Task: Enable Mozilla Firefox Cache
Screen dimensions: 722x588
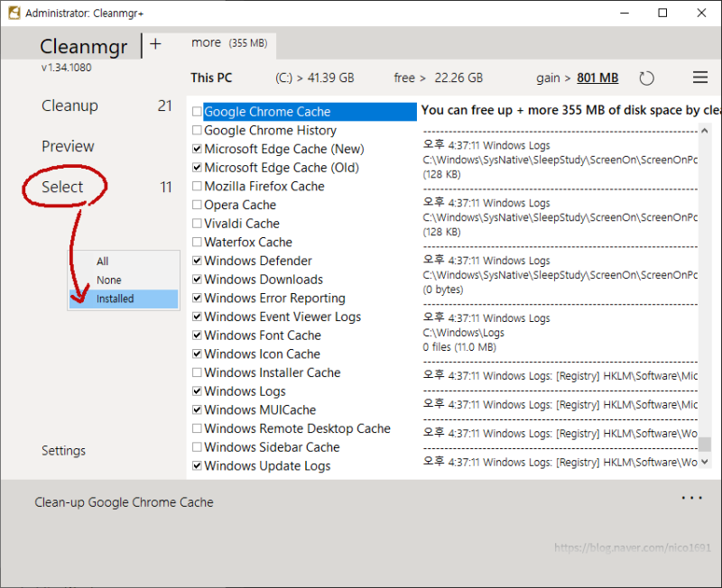Action: tap(197, 186)
